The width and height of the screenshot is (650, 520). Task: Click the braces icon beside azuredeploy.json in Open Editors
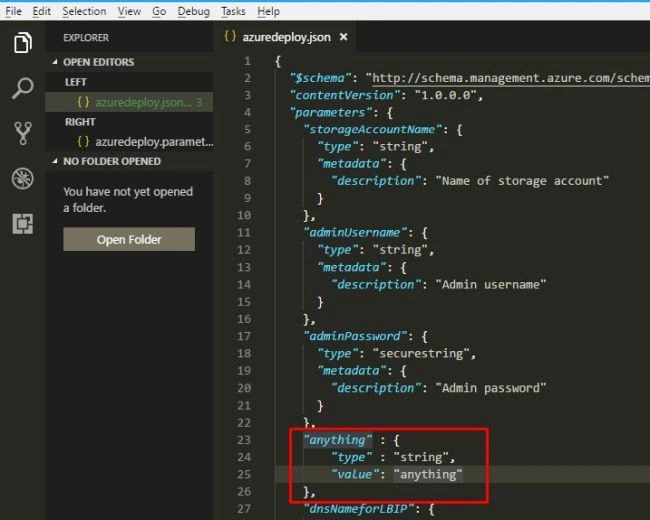[x=83, y=102]
